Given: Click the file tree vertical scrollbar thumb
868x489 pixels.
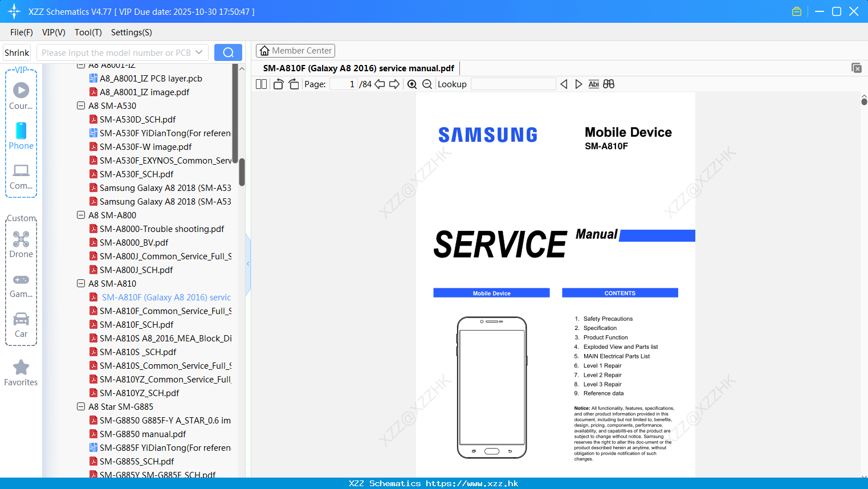Looking at the screenshot, I should (x=242, y=172).
